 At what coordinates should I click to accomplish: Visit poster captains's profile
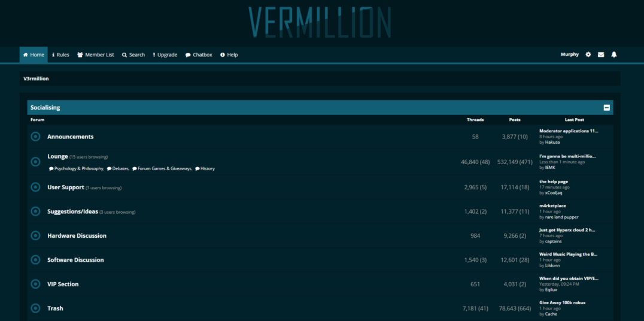[553, 241]
